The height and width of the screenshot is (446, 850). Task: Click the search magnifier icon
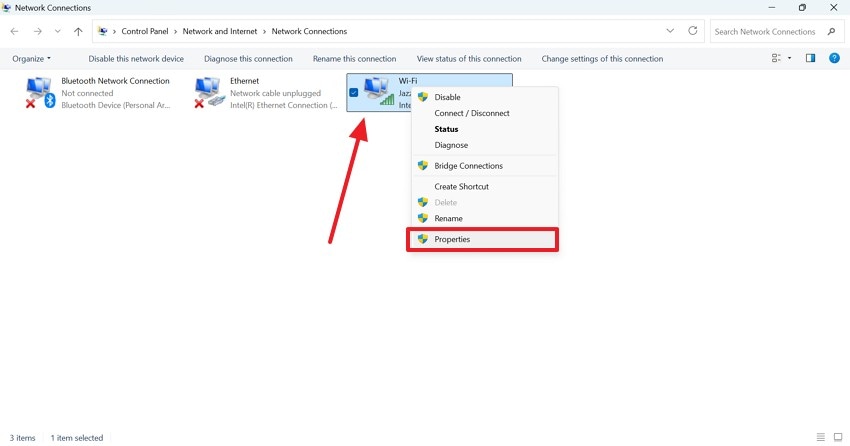click(832, 31)
